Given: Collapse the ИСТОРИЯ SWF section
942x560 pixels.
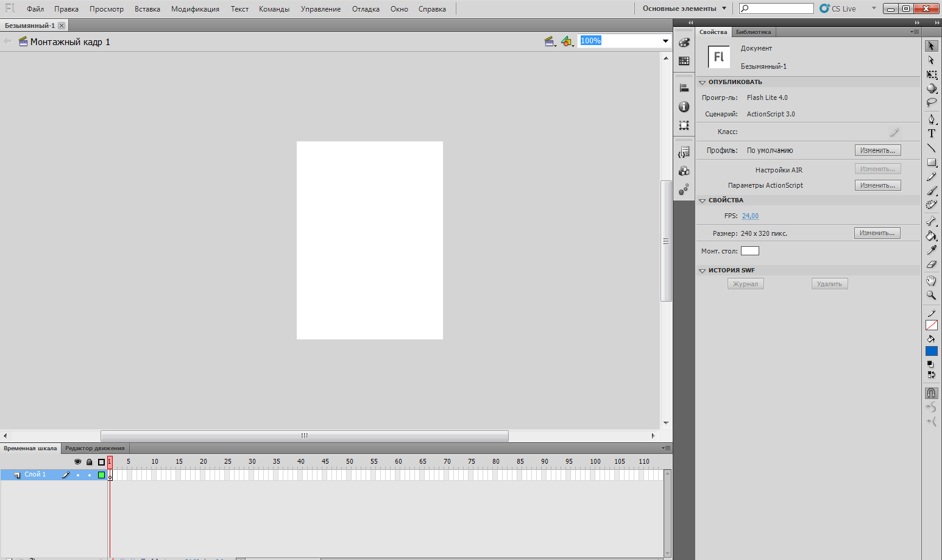Looking at the screenshot, I should point(702,271).
